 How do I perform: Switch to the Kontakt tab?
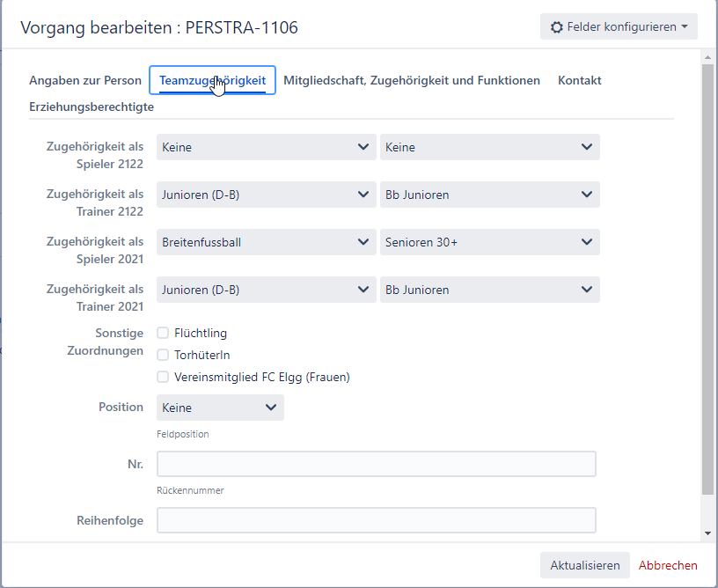(579, 80)
